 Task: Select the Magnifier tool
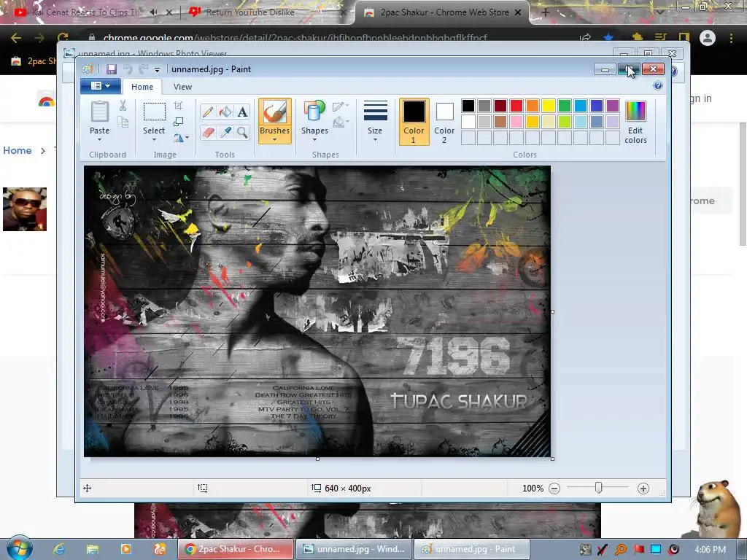(242, 132)
